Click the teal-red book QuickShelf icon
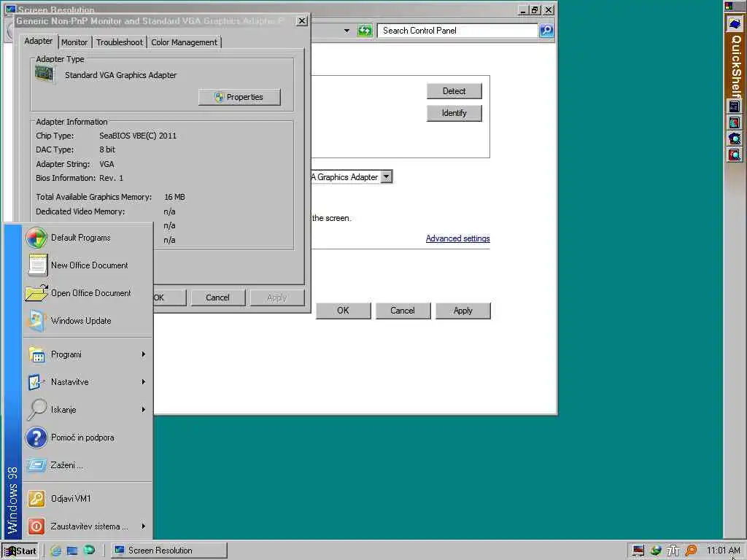This screenshot has width=747, height=560. click(x=734, y=122)
